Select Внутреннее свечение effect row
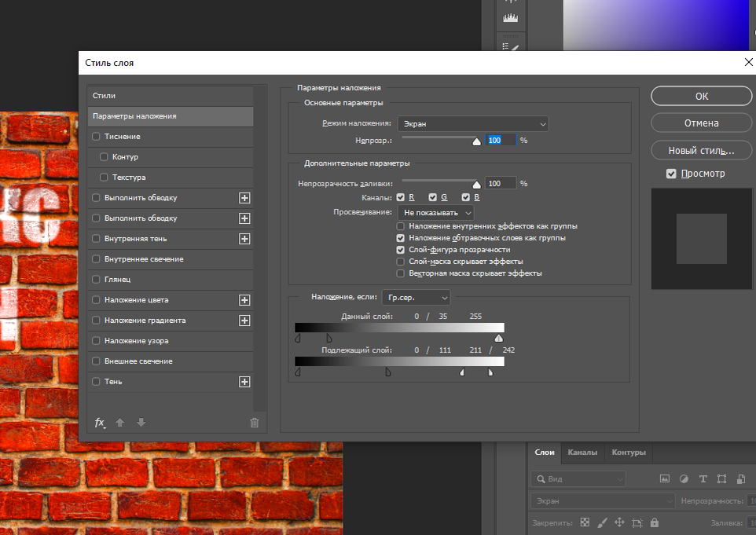 [171, 259]
